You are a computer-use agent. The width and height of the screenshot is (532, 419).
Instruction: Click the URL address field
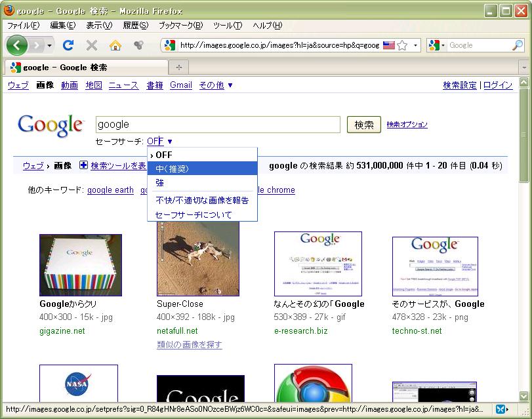click(x=279, y=45)
